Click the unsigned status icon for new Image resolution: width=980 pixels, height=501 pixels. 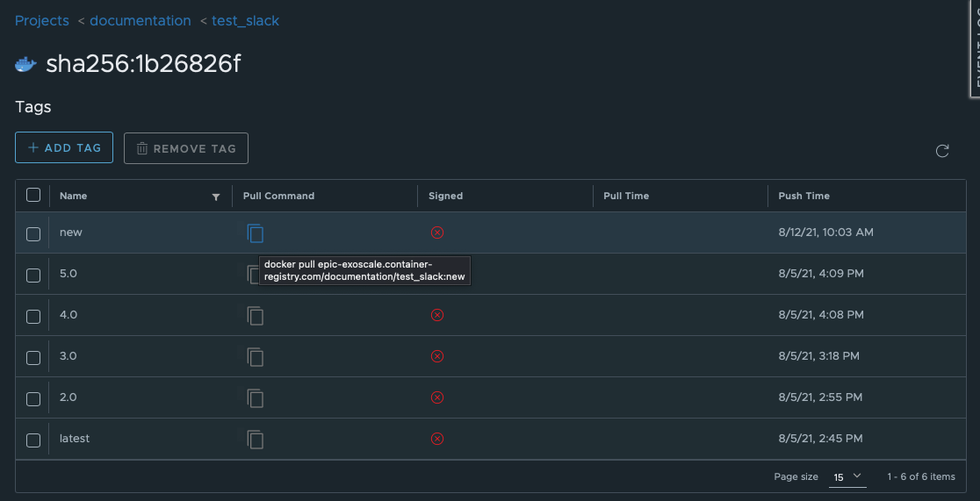pyautogui.click(x=437, y=233)
